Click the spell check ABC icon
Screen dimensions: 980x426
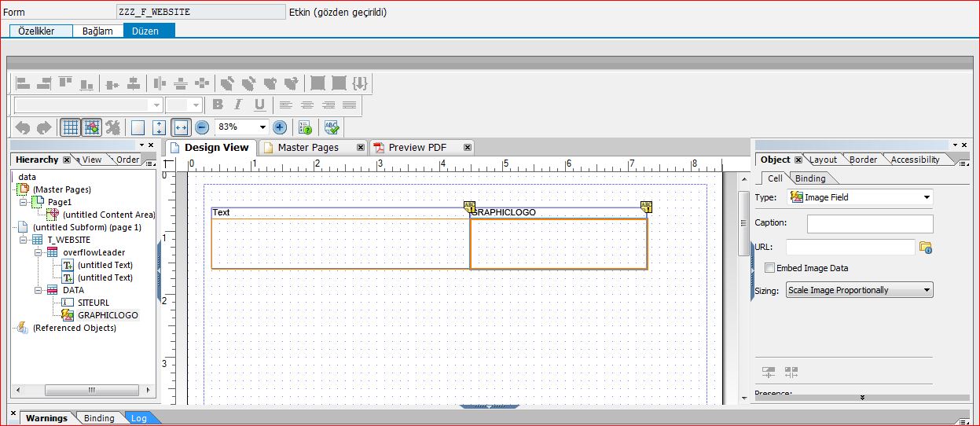[x=332, y=127]
